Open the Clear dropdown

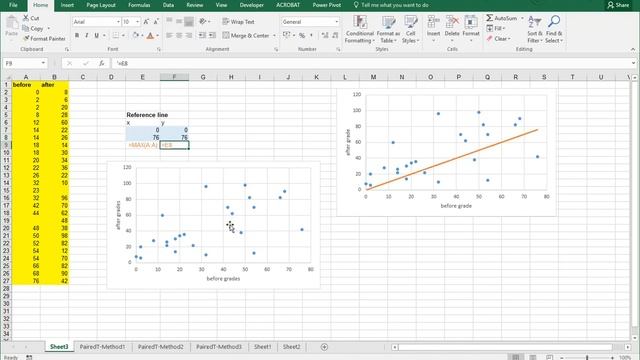(x=498, y=38)
